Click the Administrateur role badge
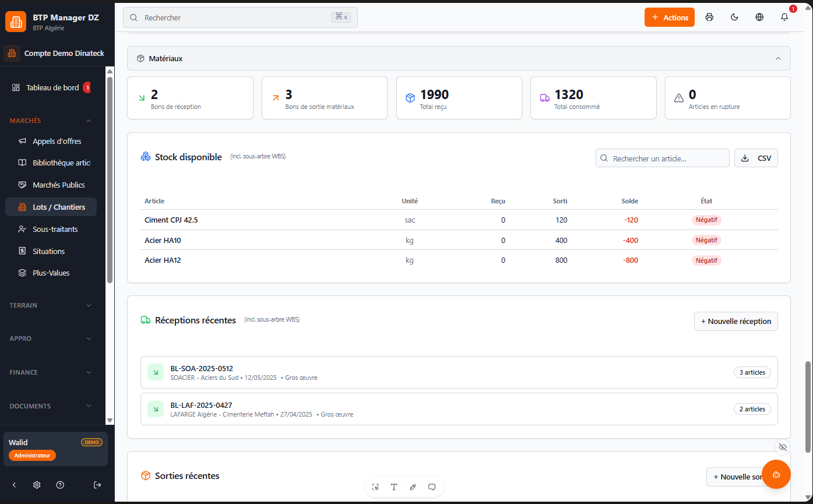Viewport: 813px width, 504px height. coord(32,456)
